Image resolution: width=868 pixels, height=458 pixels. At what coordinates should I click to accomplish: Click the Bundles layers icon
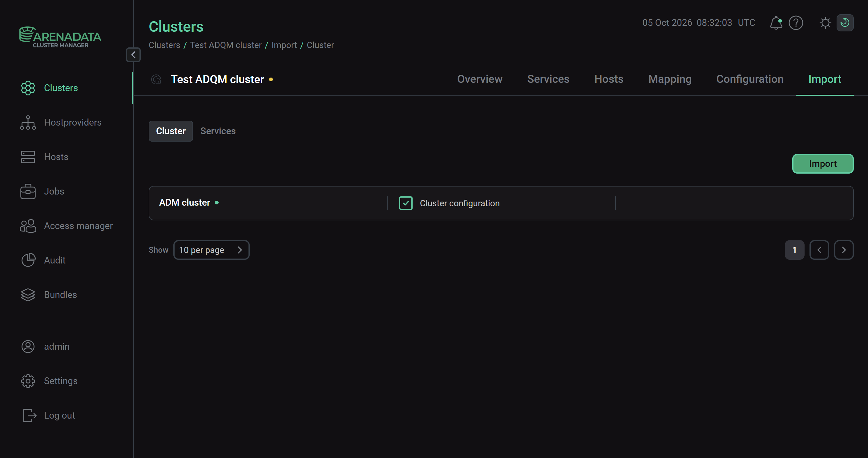coord(28,295)
